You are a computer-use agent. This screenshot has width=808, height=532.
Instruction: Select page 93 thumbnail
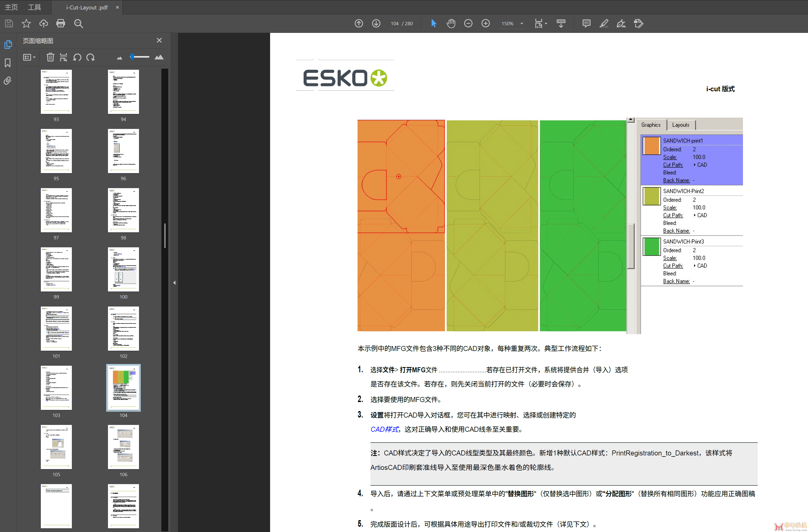(56, 92)
